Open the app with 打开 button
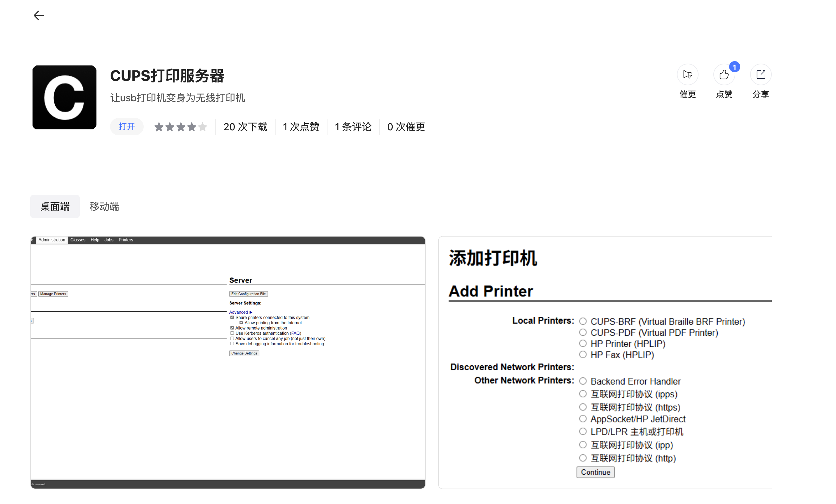 [x=127, y=127]
